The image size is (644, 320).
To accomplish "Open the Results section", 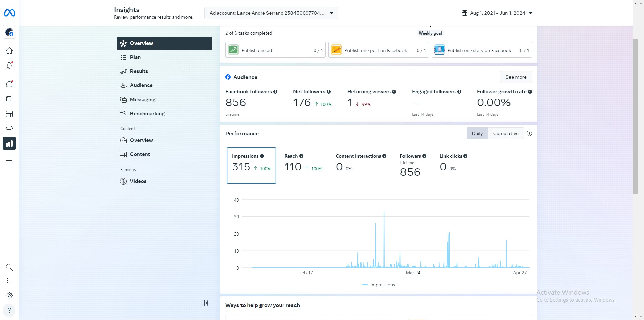I will 164,71.
